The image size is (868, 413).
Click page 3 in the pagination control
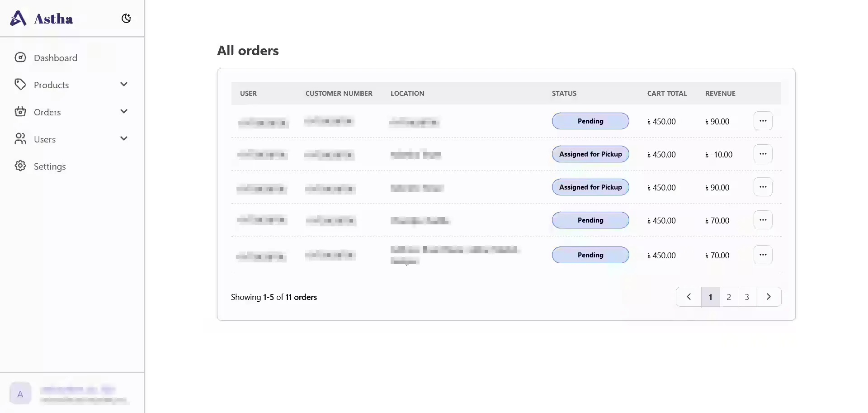[x=747, y=297]
